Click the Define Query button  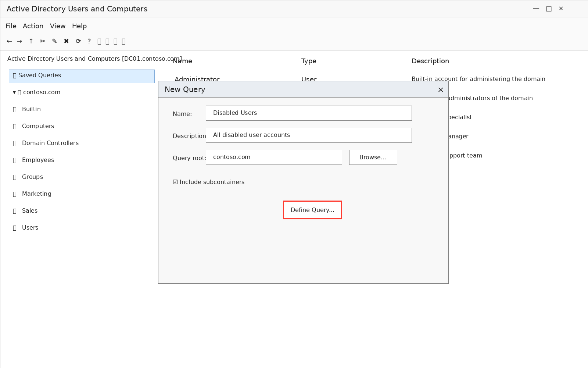click(312, 210)
